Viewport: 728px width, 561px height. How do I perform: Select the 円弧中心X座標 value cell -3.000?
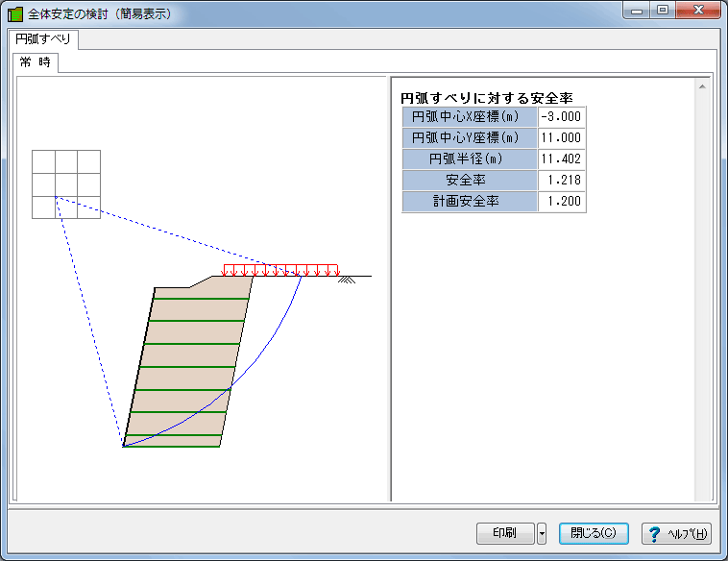562,116
